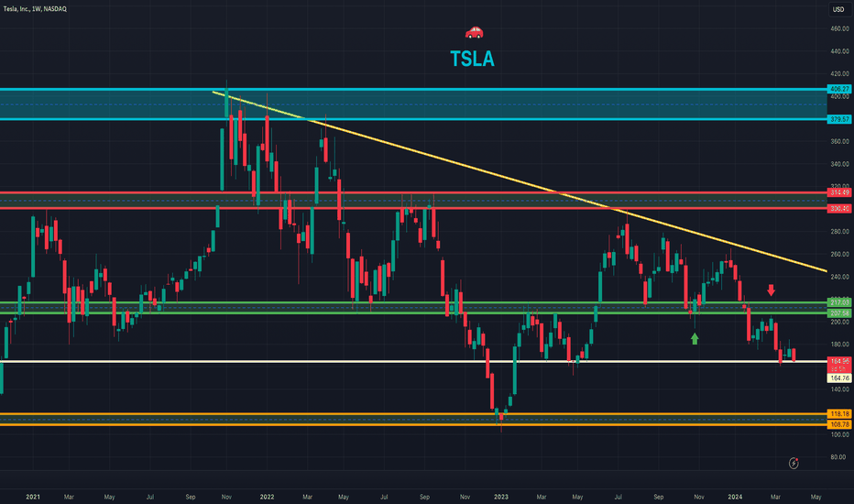Viewport: 854px width, 504px height.
Task: Click the 207.58 green price label
Action: pyautogui.click(x=839, y=313)
